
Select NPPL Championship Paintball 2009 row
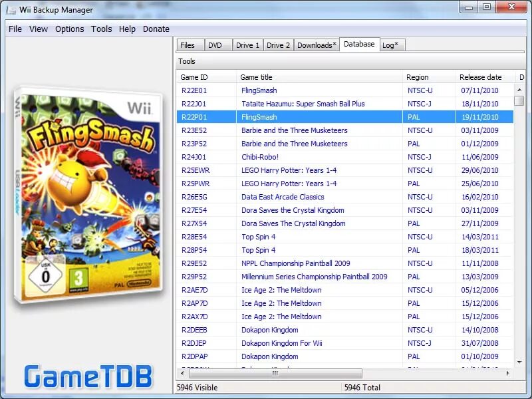point(344,263)
